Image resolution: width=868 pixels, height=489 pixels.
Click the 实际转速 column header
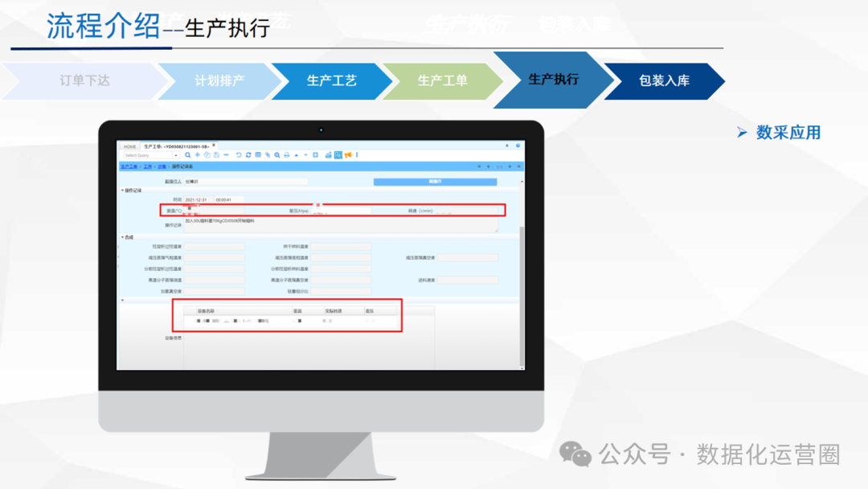point(343,310)
